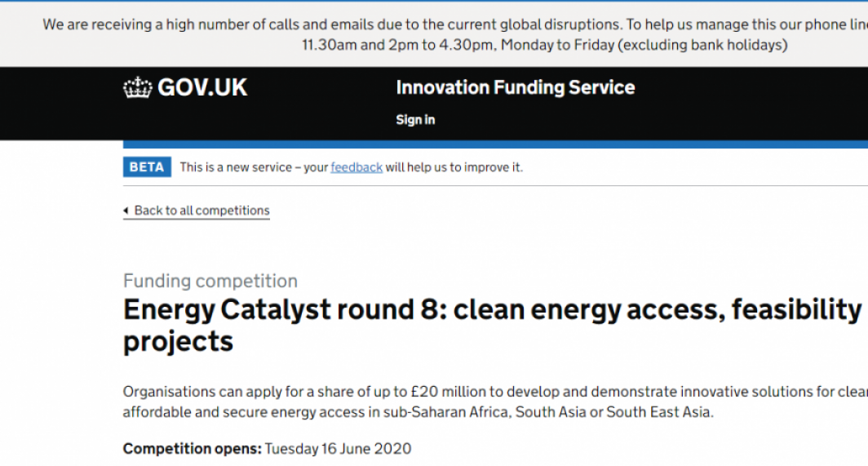Click the Tuesday 16 June 2020 date
The height and width of the screenshot is (466, 868).
(x=338, y=449)
